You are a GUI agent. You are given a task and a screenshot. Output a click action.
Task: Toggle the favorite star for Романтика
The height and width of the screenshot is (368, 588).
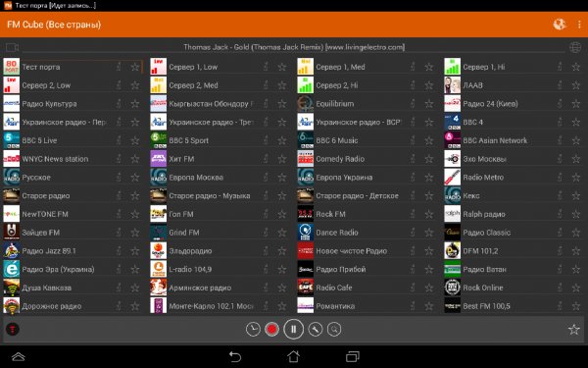429,306
